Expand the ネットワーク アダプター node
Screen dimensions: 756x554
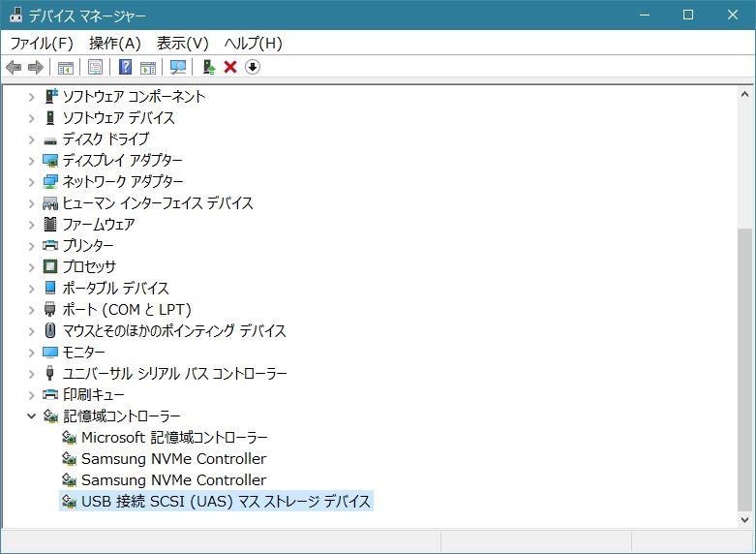[31, 182]
